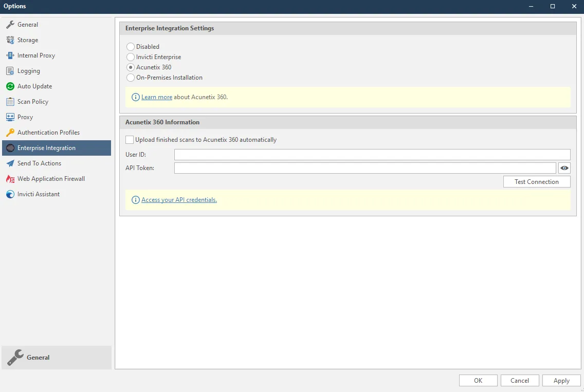Open Send To Actions settings
584x392 pixels.
pyautogui.click(x=57, y=163)
